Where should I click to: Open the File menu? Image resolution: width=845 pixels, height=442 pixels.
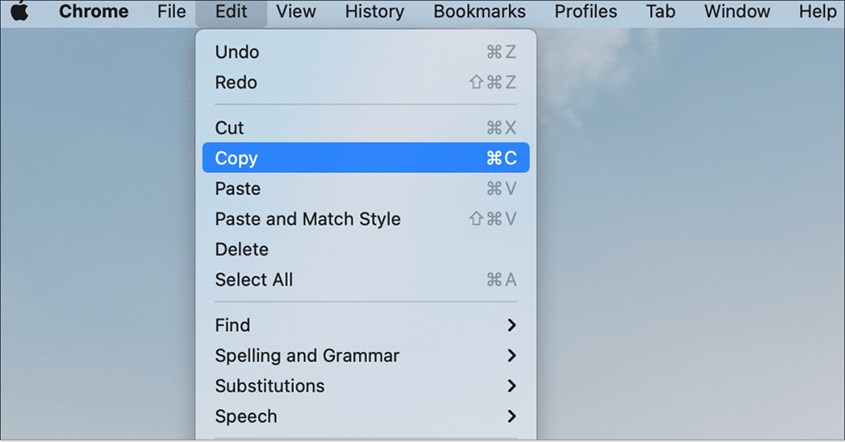[x=171, y=11]
